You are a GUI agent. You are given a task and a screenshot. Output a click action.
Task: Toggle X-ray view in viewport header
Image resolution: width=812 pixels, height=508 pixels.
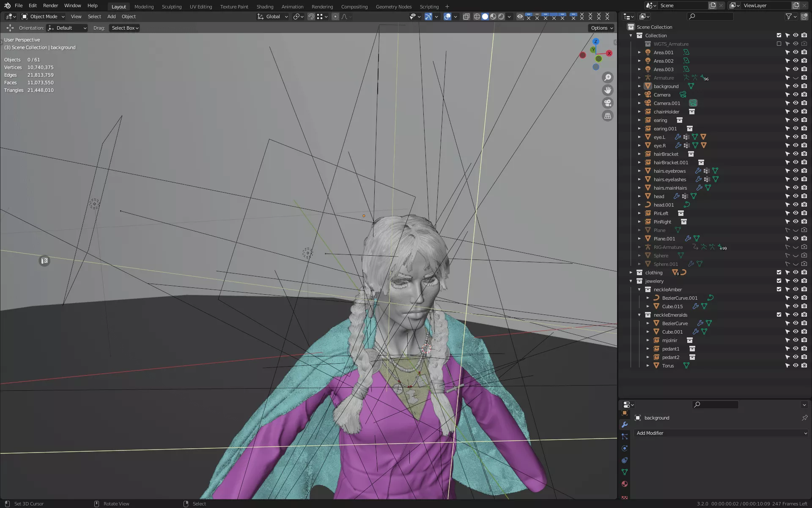click(x=466, y=17)
